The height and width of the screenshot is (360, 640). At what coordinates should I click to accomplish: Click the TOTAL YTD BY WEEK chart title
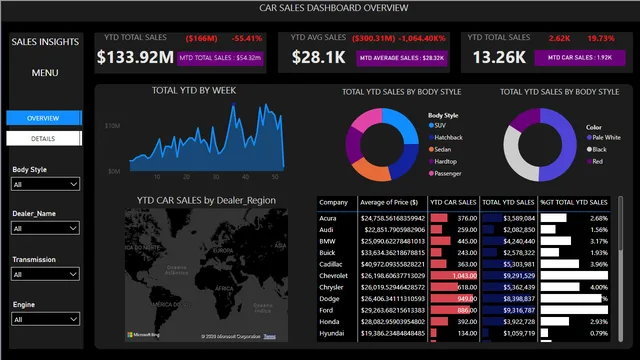click(194, 91)
